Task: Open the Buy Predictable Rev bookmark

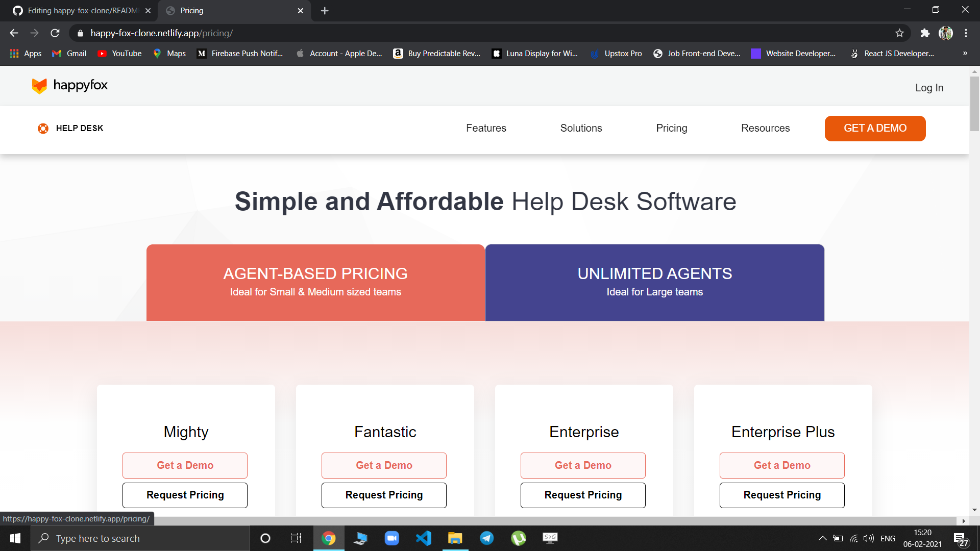Action: (x=437, y=54)
